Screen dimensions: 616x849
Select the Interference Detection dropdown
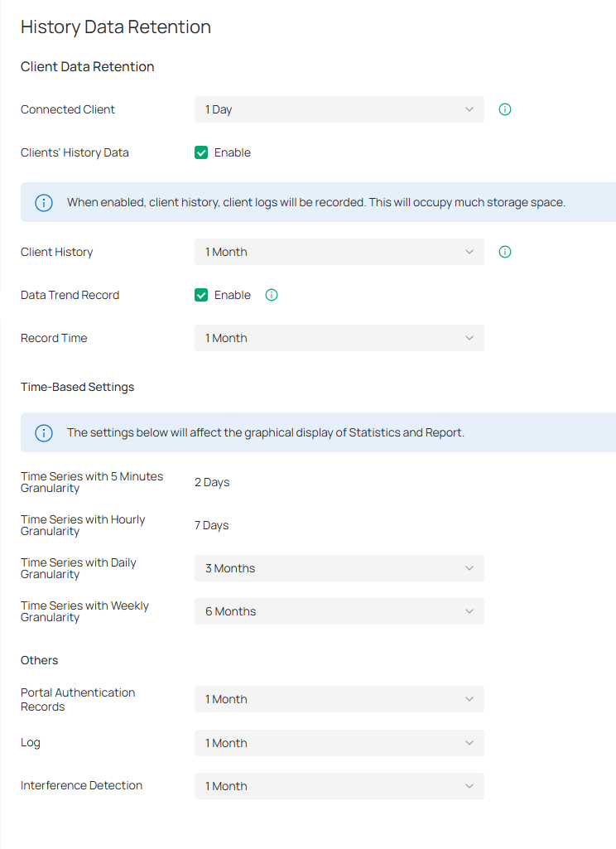339,786
